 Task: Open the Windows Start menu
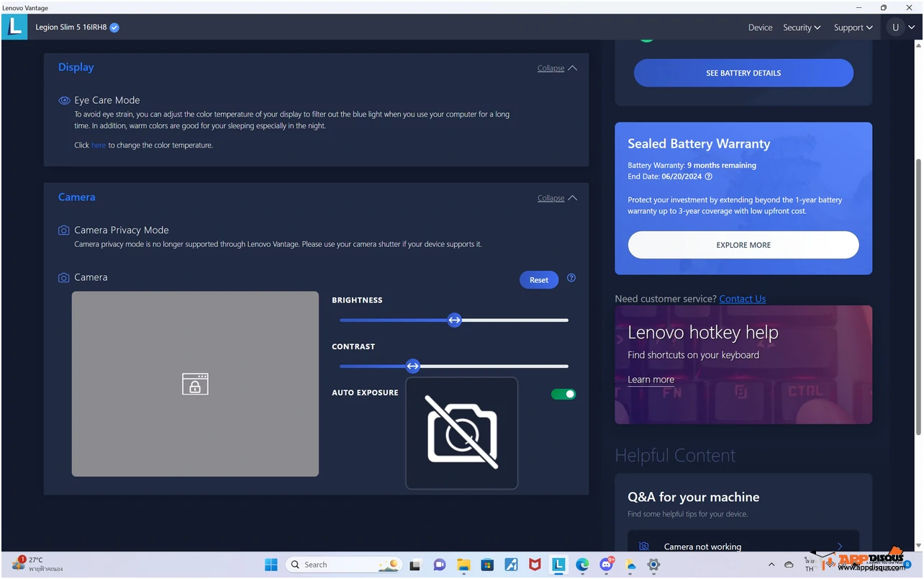pos(271,565)
